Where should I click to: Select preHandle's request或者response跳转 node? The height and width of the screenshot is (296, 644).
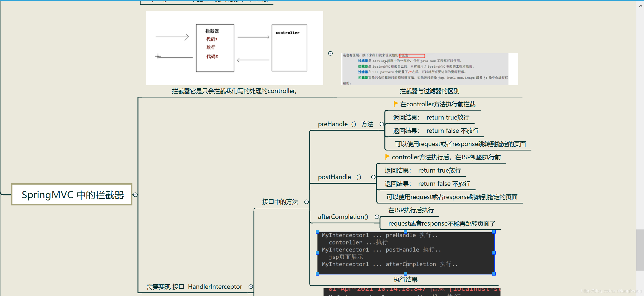click(x=460, y=144)
